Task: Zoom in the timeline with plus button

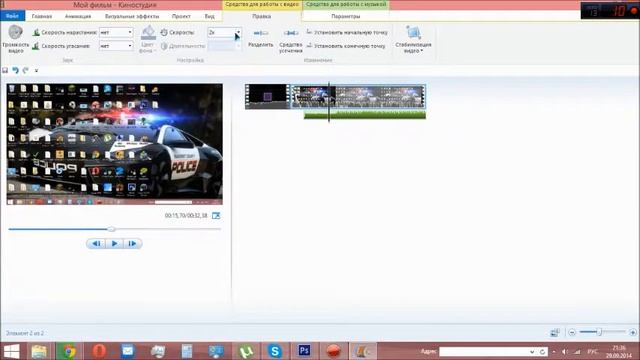Action: click(x=633, y=332)
